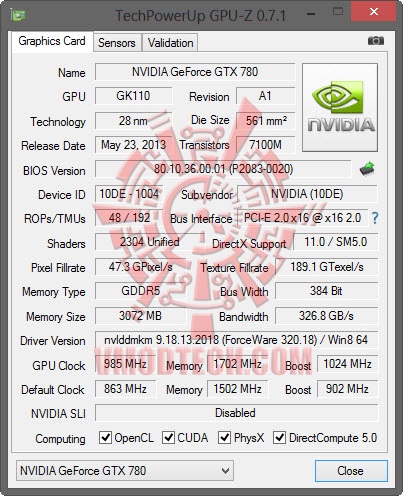Viewport: 403px width, 496px height.
Task: Close the window with the red X
Action: (374, 12)
